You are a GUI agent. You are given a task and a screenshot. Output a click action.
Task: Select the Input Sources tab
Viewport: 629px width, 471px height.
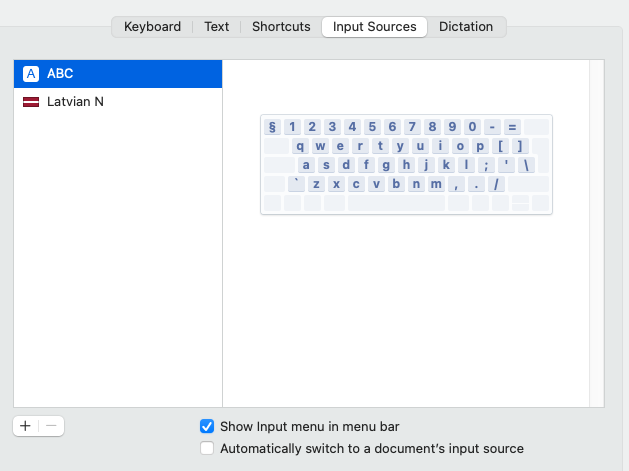pyautogui.click(x=375, y=27)
